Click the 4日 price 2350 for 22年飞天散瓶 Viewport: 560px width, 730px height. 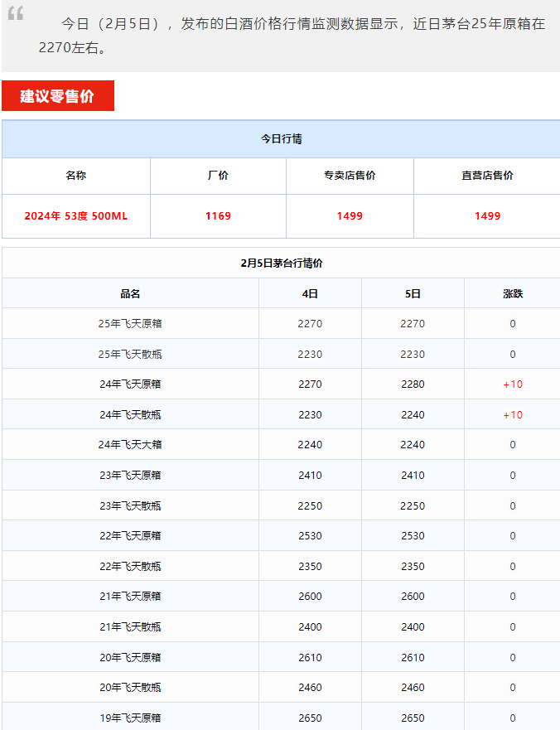coord(310,567)
